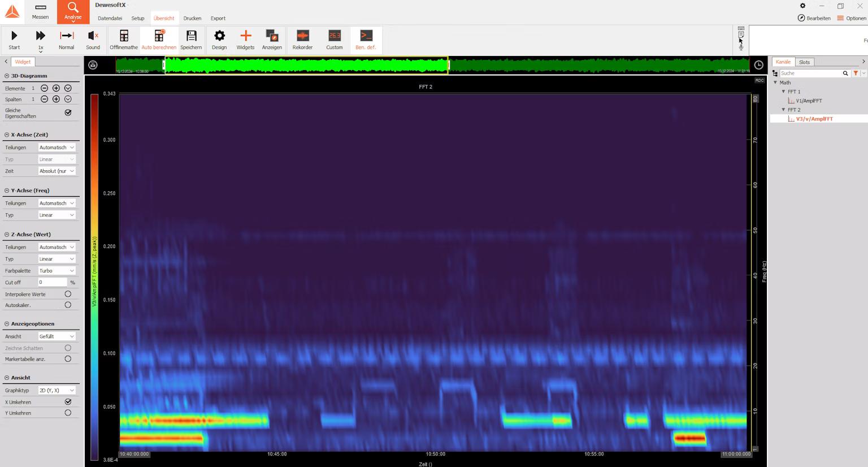Select the Sound analysis tool

(93, 37)
